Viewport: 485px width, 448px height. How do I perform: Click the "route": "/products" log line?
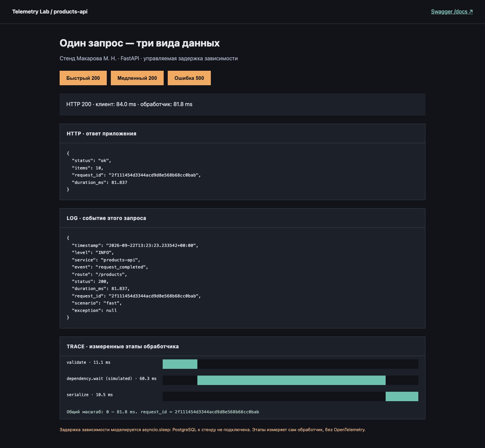pyautogui.click(x=100, y=274)
